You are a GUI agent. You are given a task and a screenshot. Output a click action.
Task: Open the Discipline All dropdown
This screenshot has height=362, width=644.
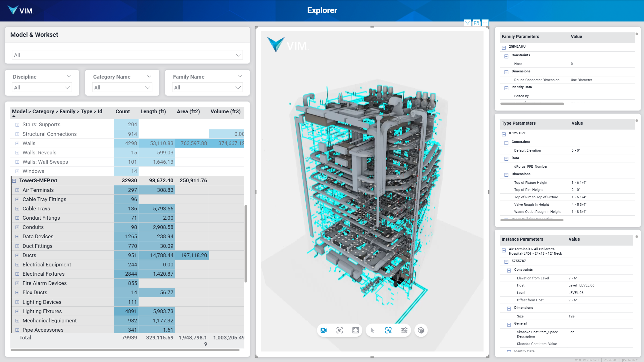coord(42,88)
